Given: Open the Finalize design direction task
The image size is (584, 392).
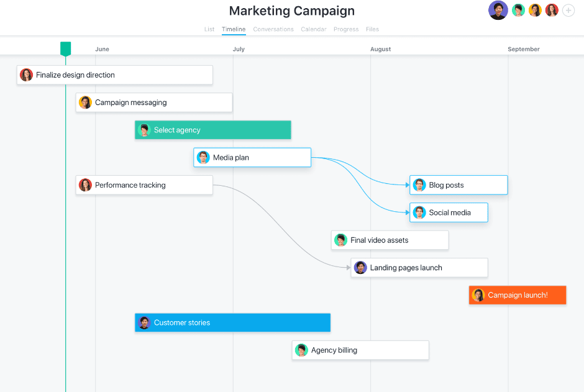Looking at the screenshot, I should point(115,75).
